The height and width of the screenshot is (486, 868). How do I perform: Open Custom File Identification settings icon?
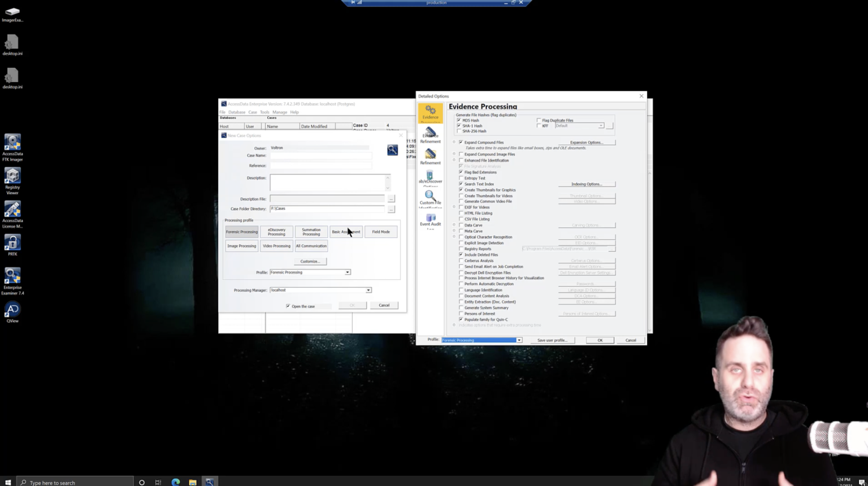click(430, 199)
